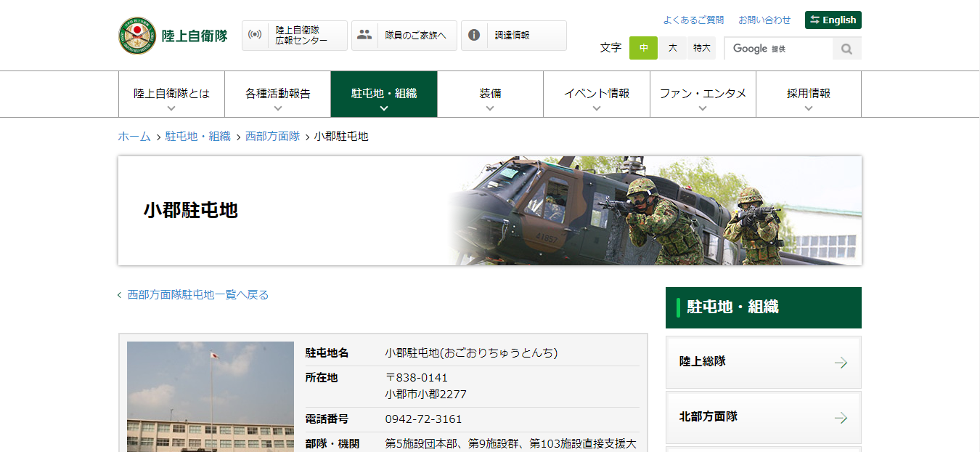Set text size to 中
This screenshot has height=452, width=980.
click(x=643, y=48)
